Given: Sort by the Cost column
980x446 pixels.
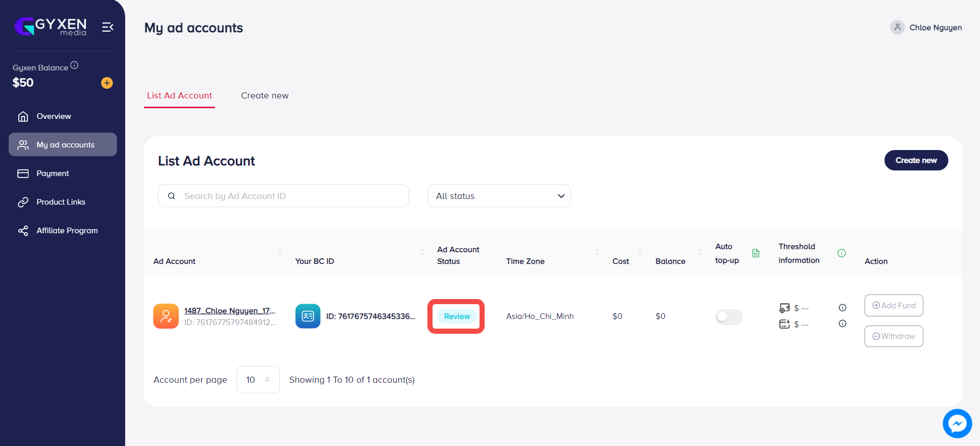Looking at the screenshot, I should tap(640, 253).
